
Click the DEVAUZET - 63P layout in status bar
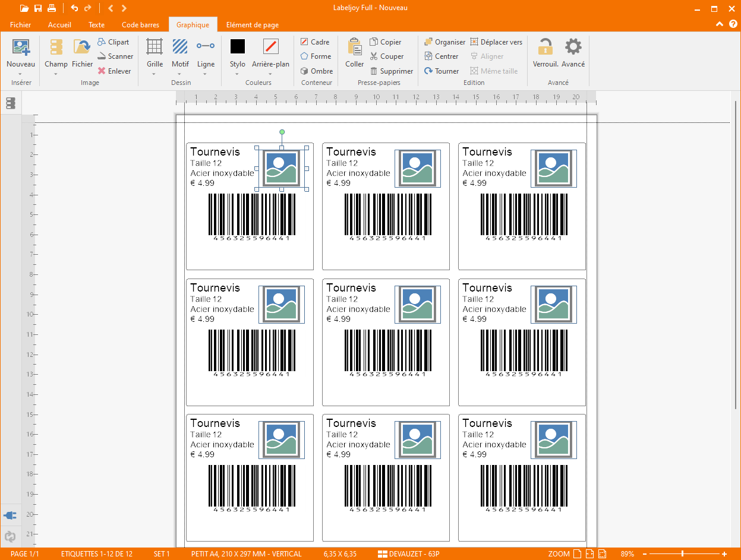point(408,554)
